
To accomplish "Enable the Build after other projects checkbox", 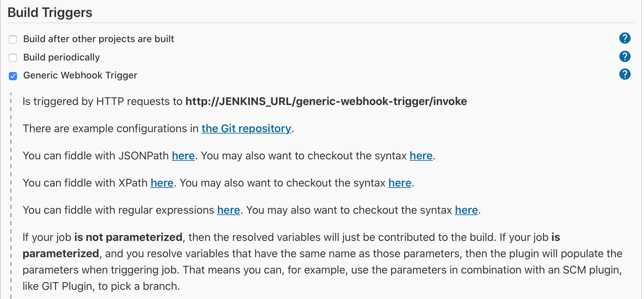I will tap(13, 39).
